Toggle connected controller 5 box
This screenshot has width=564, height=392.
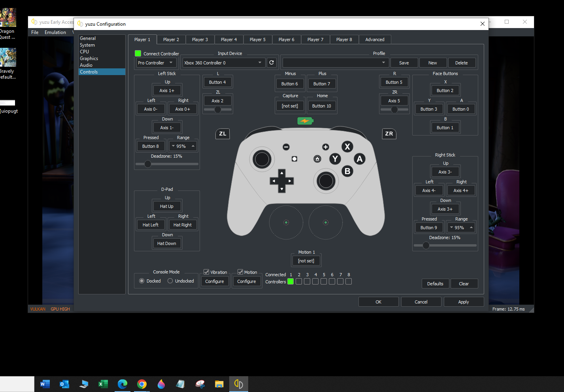[x=324, y=281]
